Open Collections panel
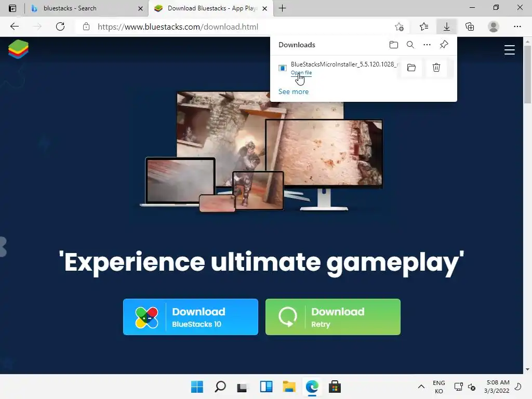Image resolution: width=532 pixels, height=399 pixels. [x=470, y=26]
